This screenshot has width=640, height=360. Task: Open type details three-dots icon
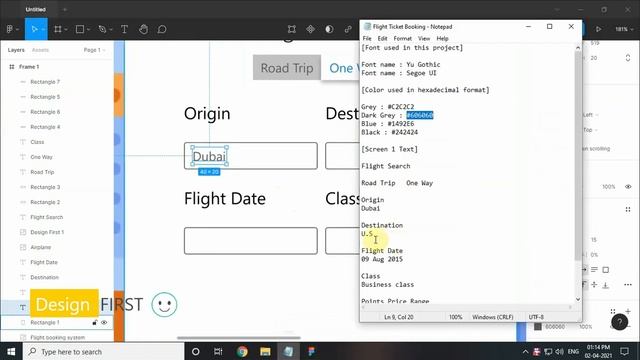tap(628, 284)
